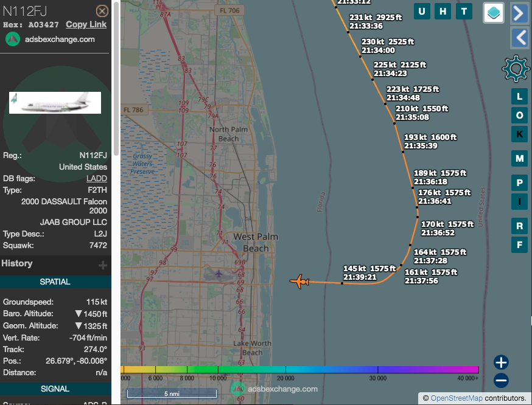Click the altitude color legend at 10 000
532x405 pixels.
(218, 378)
